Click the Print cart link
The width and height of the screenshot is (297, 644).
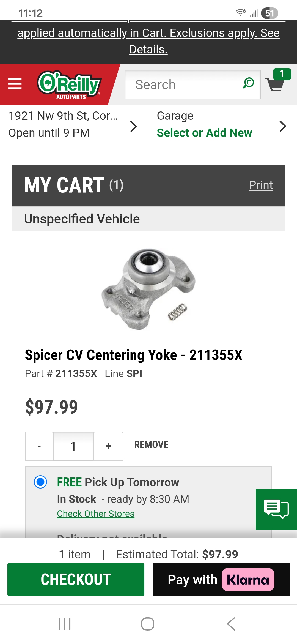(x=261, y=185)
